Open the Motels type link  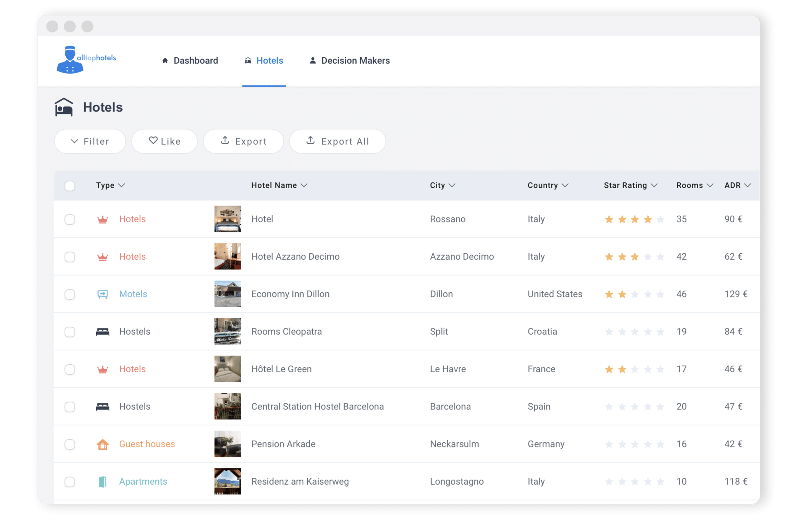(x=133, y=294)
